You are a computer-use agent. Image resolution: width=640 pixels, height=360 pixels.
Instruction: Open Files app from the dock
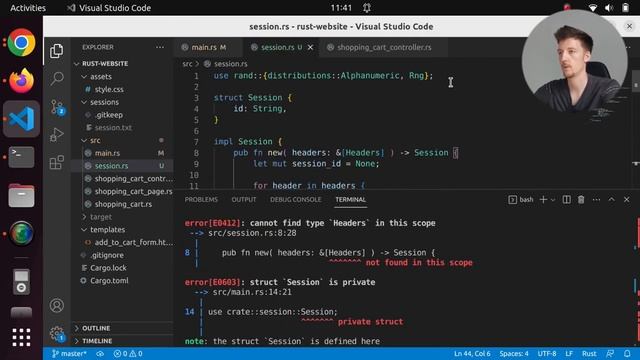[21, 196]
